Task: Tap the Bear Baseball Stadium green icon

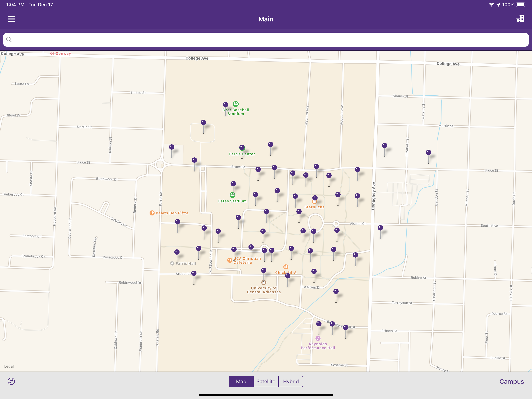Action: click(236, 104)
